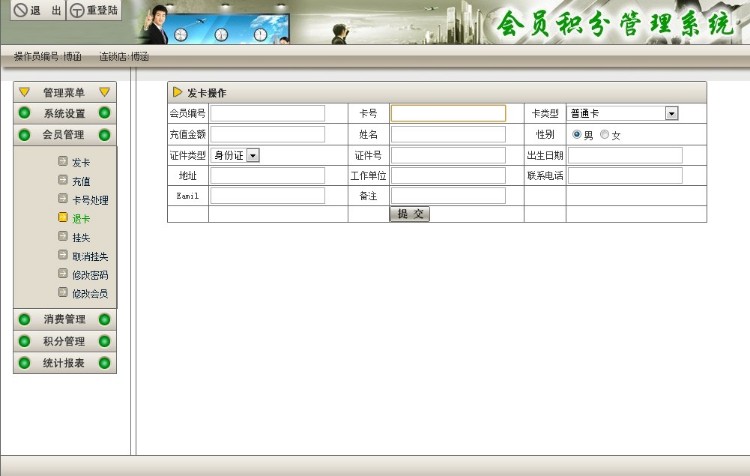Click left green dot of 系统设置
This screenshot has width=750, height=476.
[x=24, y=113]
